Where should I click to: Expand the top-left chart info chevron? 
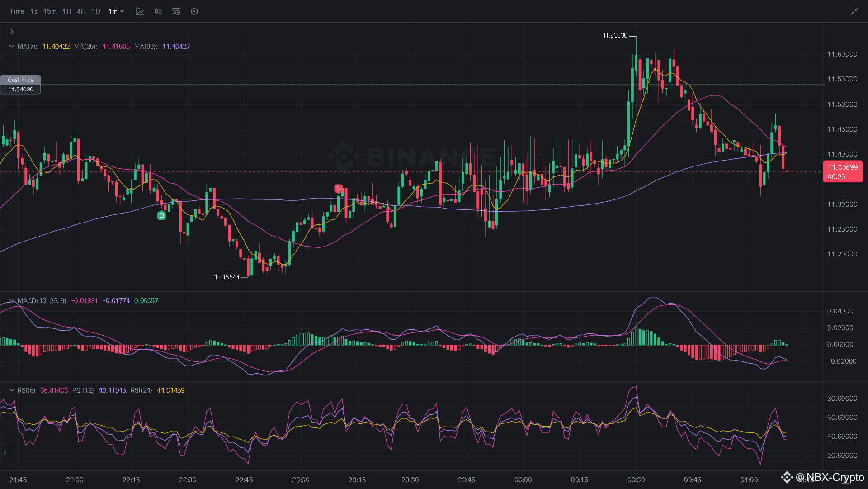point(12,32)
